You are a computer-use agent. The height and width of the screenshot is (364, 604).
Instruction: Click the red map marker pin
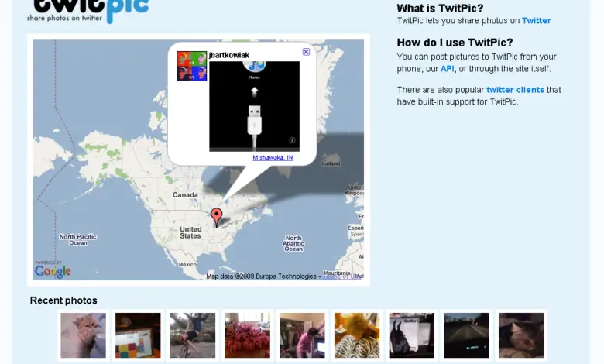coord(217,217)
